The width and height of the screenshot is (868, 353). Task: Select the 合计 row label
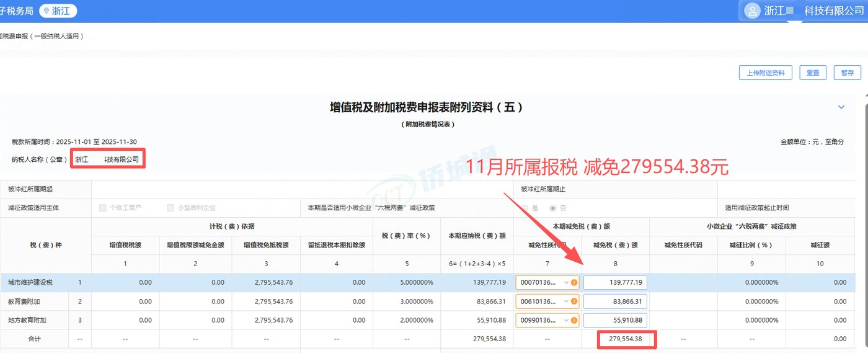pyautogui.click(x=33, y=339)
